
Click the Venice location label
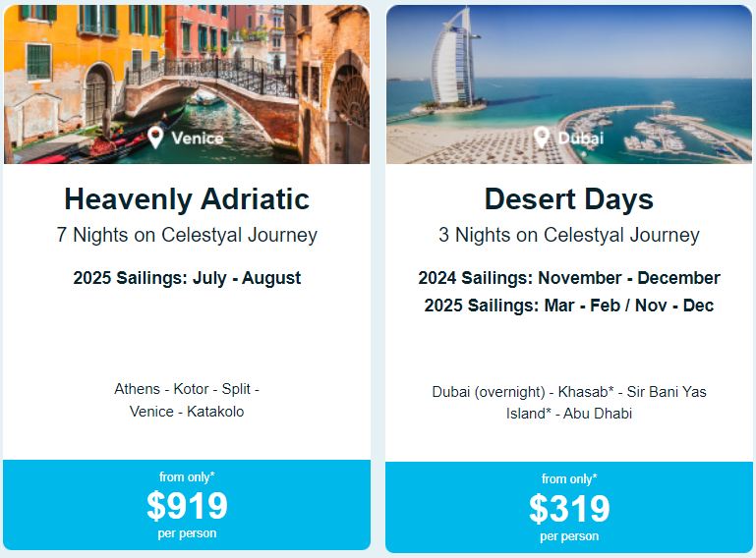198,139
